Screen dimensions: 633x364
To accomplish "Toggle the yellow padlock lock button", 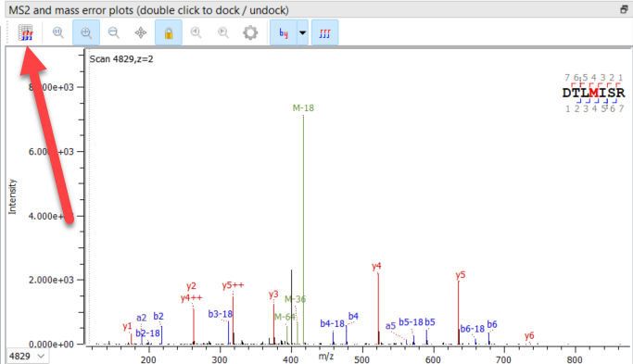I will (169, 32).
